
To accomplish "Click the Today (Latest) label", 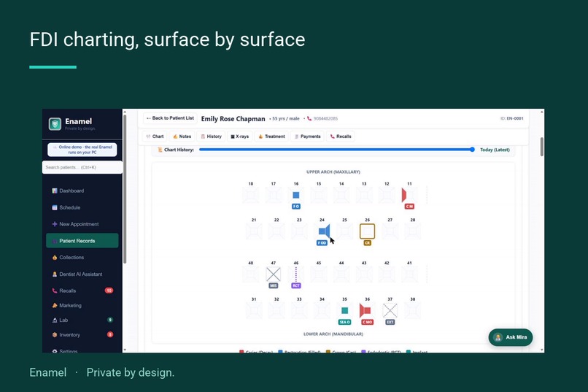I will tap(495, 150).
